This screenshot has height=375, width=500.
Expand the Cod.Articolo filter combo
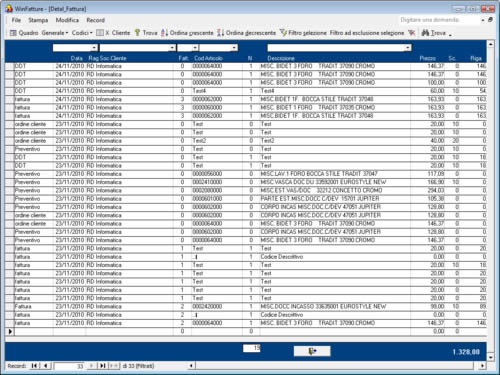click(234, 48)
